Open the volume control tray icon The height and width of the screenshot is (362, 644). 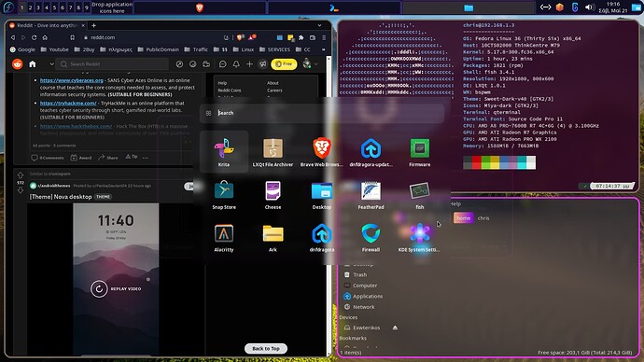[x=589, y=7]
